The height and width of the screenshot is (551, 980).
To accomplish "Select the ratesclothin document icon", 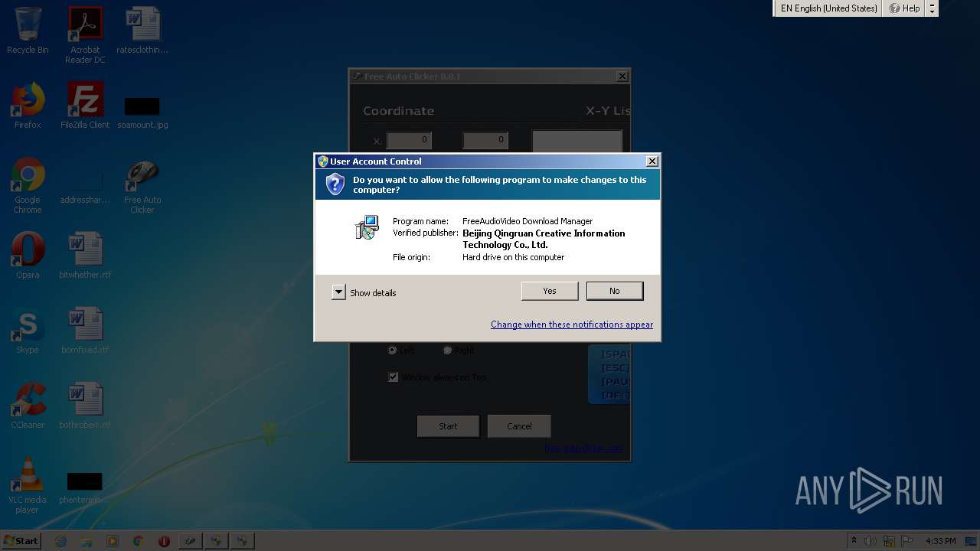I will [142, 31].
